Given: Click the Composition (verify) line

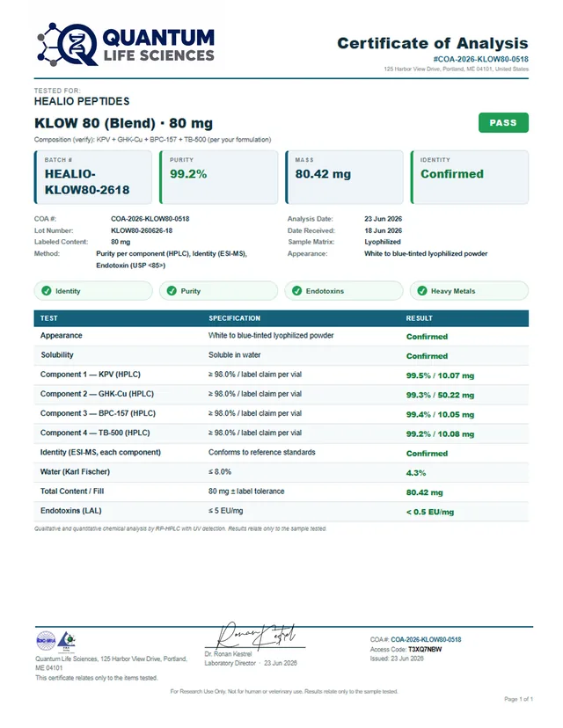Looking at the screenshot, I should (152, 139).
